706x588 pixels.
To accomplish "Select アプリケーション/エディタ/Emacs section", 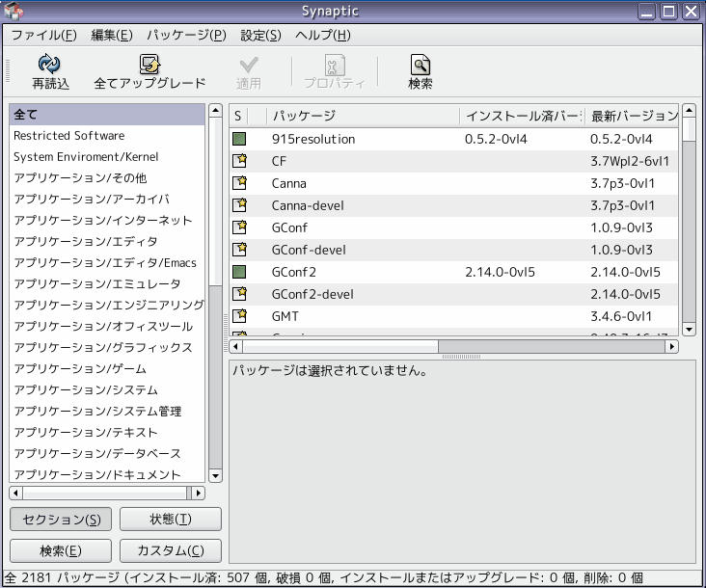I will [107, 262].
